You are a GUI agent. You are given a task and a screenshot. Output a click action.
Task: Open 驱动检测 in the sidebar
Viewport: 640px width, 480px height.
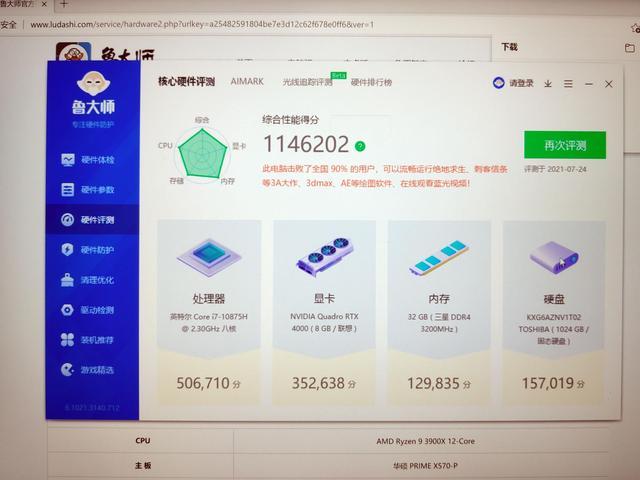88,310
